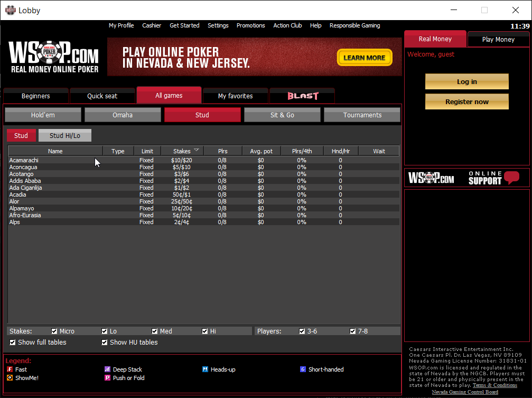Image resolution: width=532 pixels, height=398 pixels.
Task: Open the My Profile menu
Action: pos(122,25)
